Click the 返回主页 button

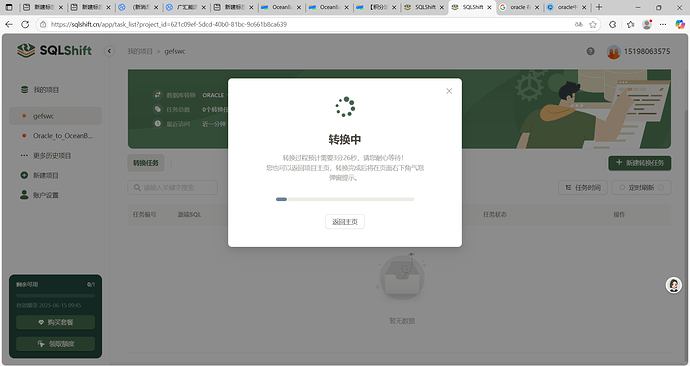tap(345, 222)
